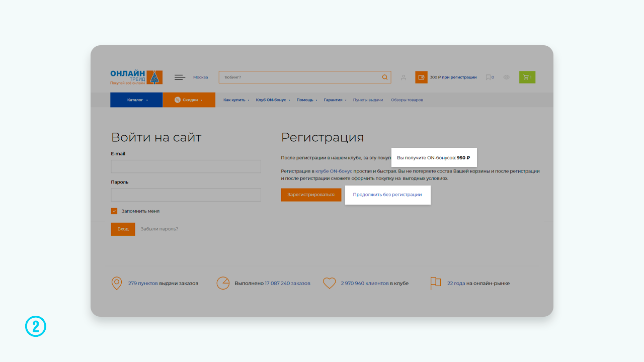644x362 pixels.
Task: Focus the Пароль input field
Action: coord(186,195)
